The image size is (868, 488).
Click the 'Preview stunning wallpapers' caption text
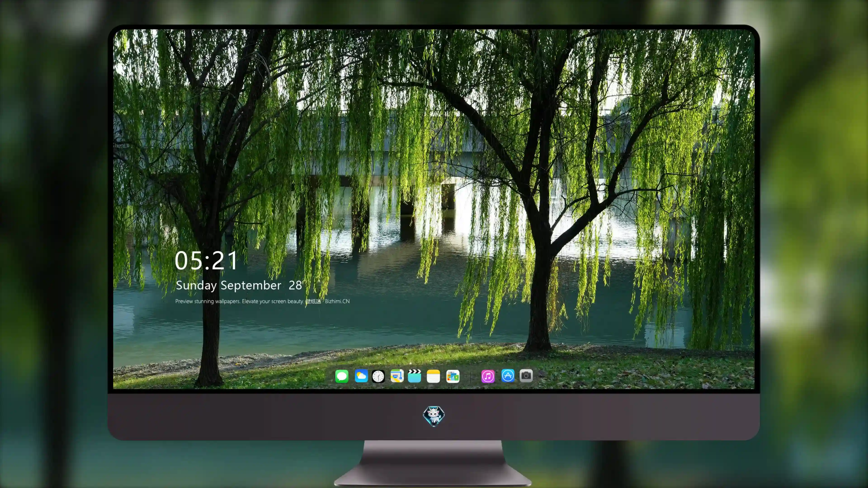click(x=262, y=301)
